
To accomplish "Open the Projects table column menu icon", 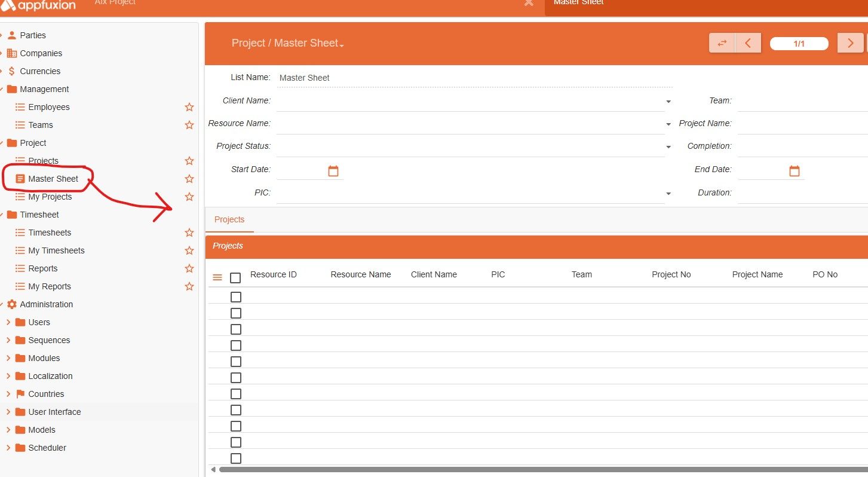I will click(x=217, y=277).
